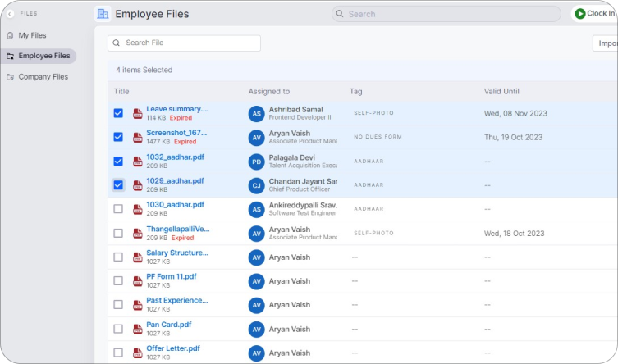
Task: Check the PF Form 11.pdf checkbox
Action: tap(118, 281)
